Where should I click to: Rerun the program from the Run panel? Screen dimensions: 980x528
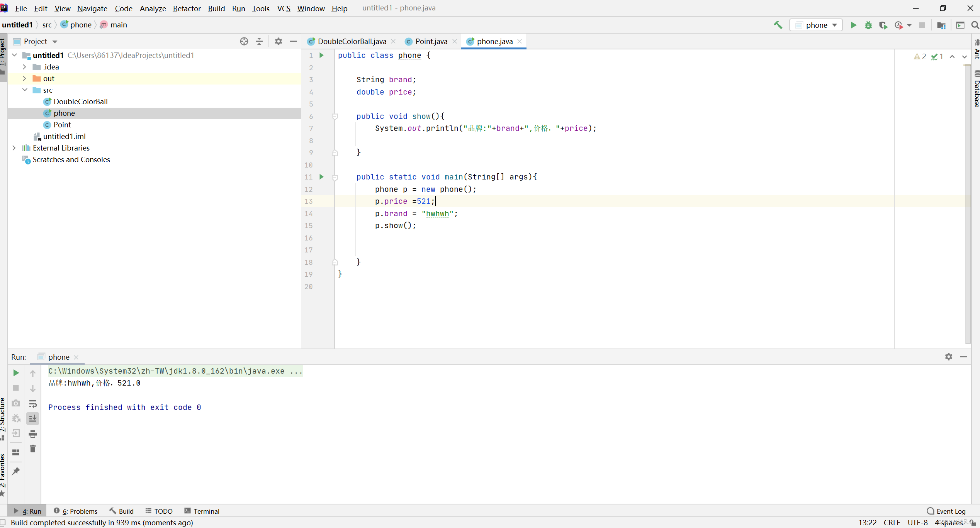[x=15, y=373]
